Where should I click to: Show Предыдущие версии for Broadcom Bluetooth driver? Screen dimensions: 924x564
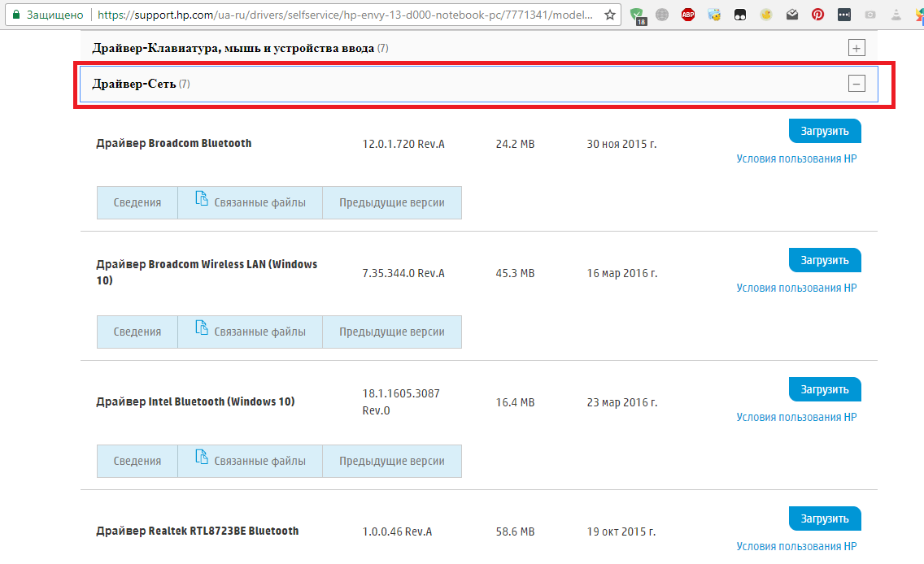(392, 202)
